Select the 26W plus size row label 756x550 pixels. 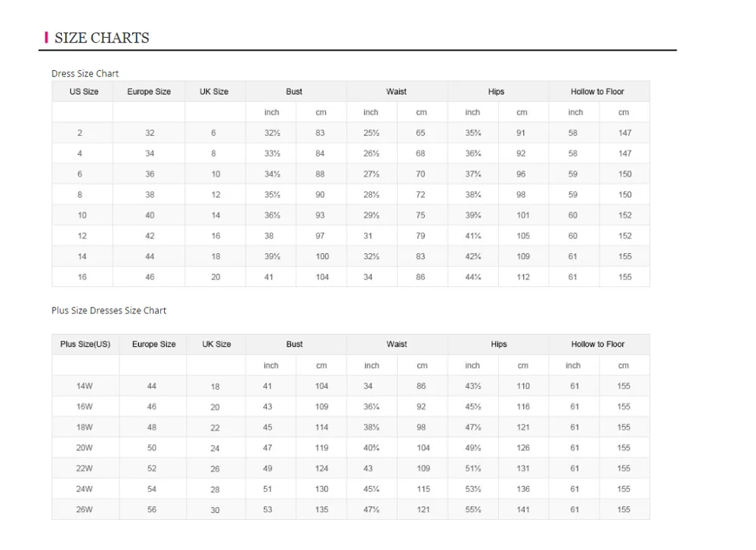(85, 510)
